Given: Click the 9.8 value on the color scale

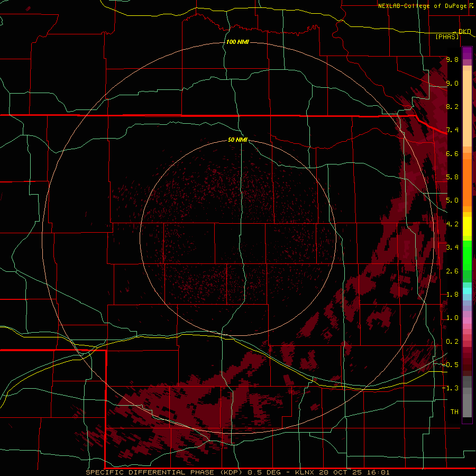Looking at the screenshot, I should [452, 59].
